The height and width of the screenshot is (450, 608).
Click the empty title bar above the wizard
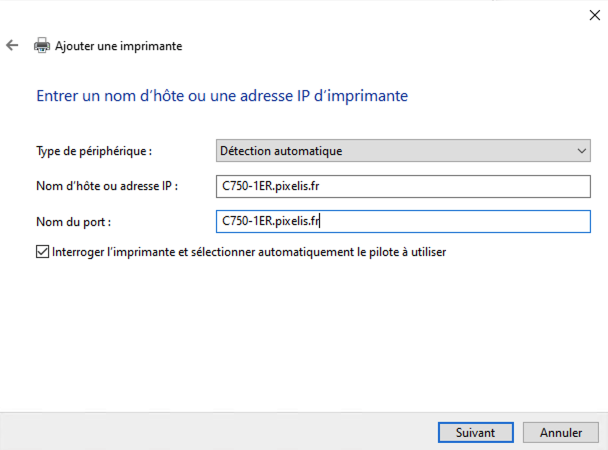click(x=300, y=14)
